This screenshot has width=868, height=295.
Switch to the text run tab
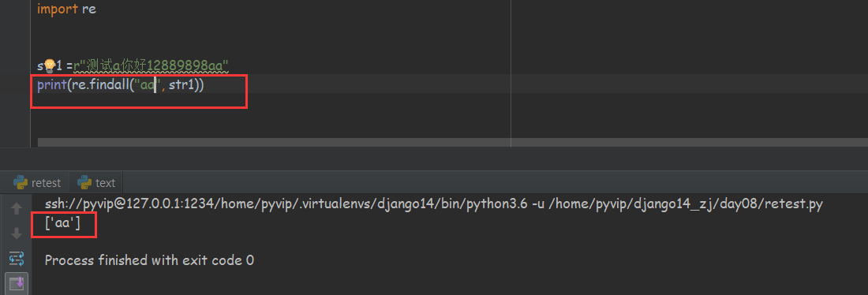pyautogui.click(x=96, y=182)
